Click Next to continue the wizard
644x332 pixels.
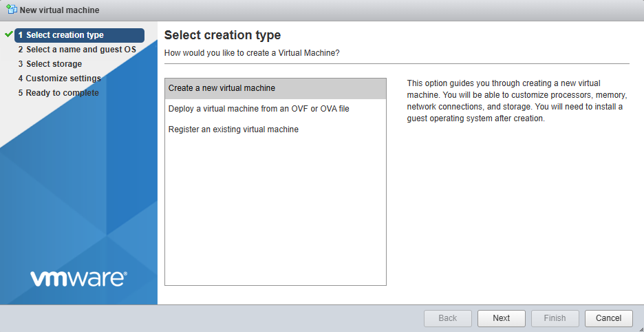tap(502, 318)
